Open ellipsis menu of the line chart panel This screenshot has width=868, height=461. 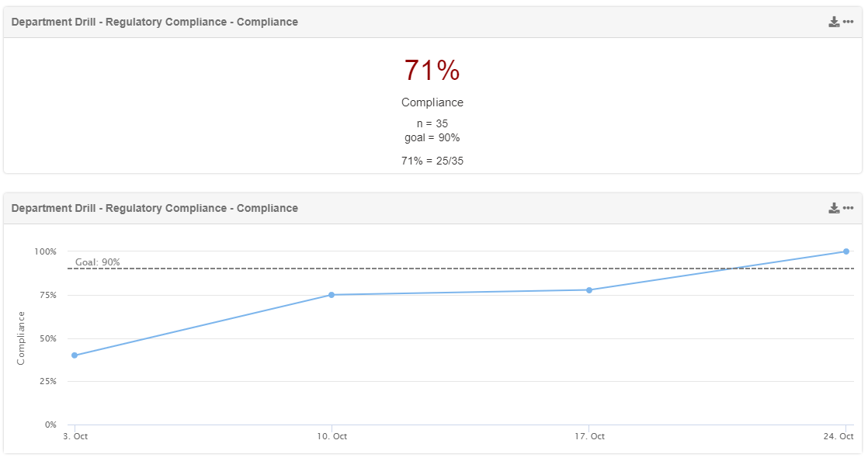click(x=849, y=208)
